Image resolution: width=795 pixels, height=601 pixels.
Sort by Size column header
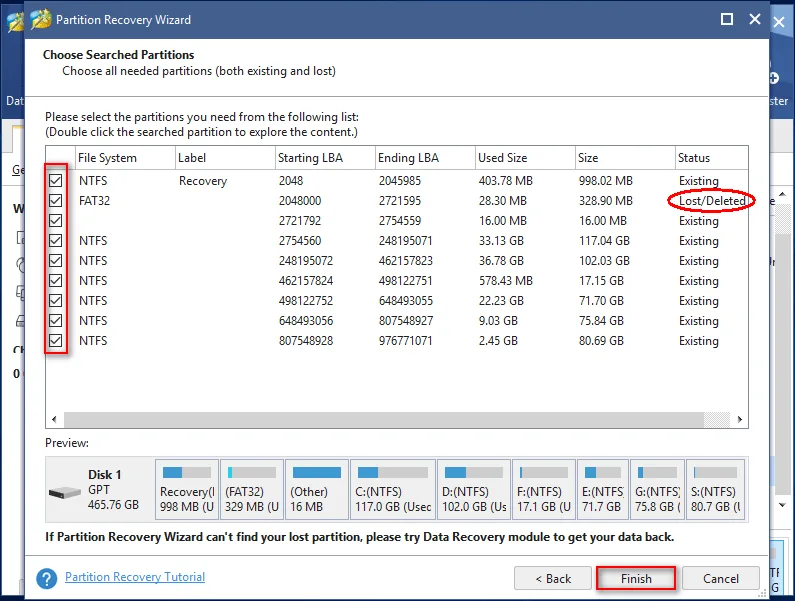(x=625, y=158)
